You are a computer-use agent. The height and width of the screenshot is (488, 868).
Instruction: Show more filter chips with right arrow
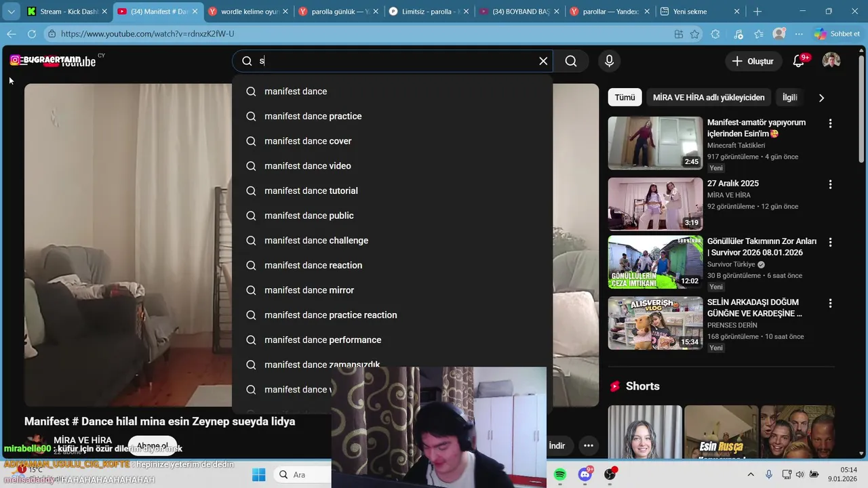[x=821, y=98]
